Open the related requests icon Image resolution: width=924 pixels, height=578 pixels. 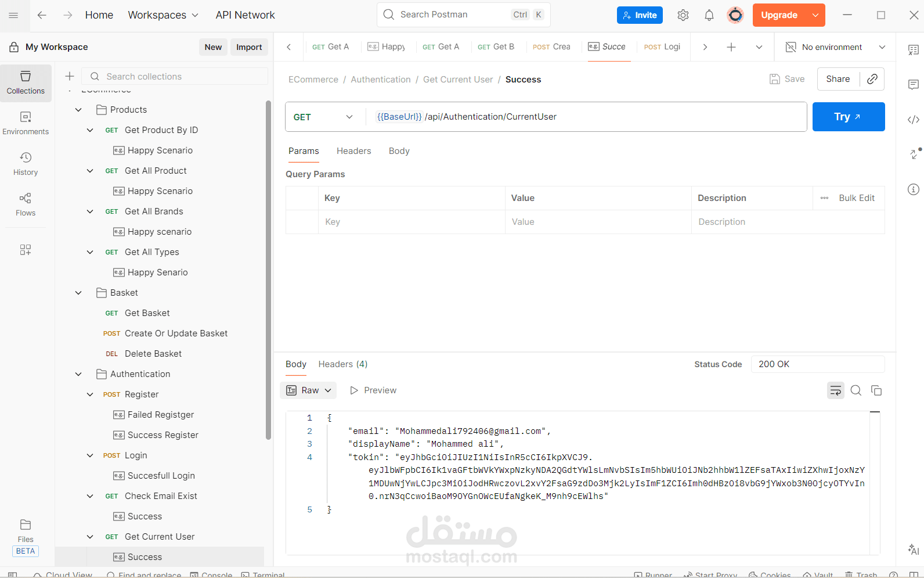(915, 154)
